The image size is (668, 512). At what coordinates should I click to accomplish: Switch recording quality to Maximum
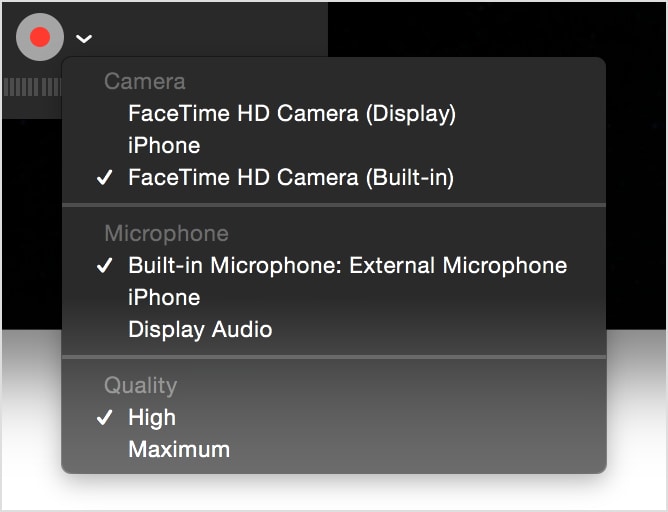[x=179, y=450]
